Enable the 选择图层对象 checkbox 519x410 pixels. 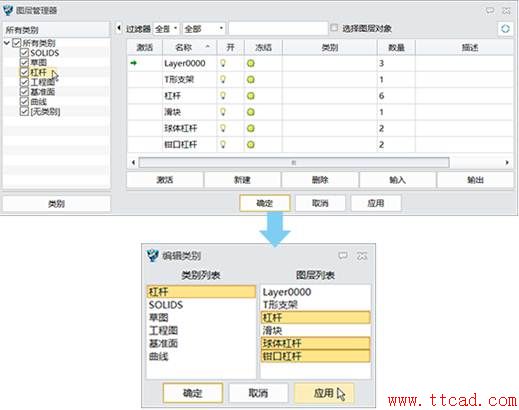tap(334, 28)
